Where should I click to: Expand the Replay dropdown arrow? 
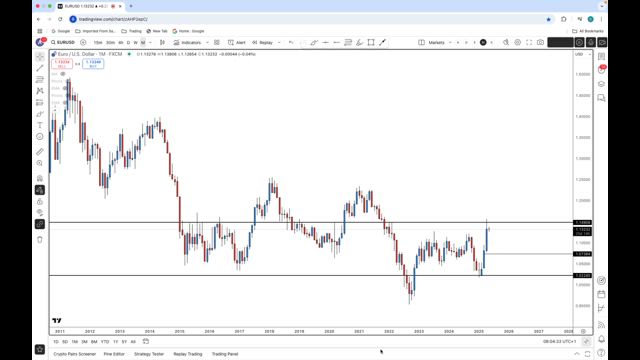tap(279, 42)
